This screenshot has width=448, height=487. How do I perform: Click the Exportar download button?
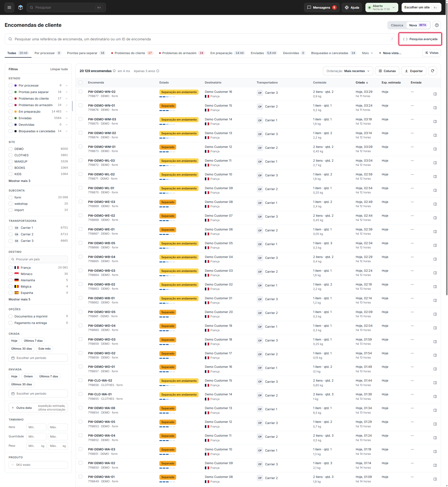[413, 71]
